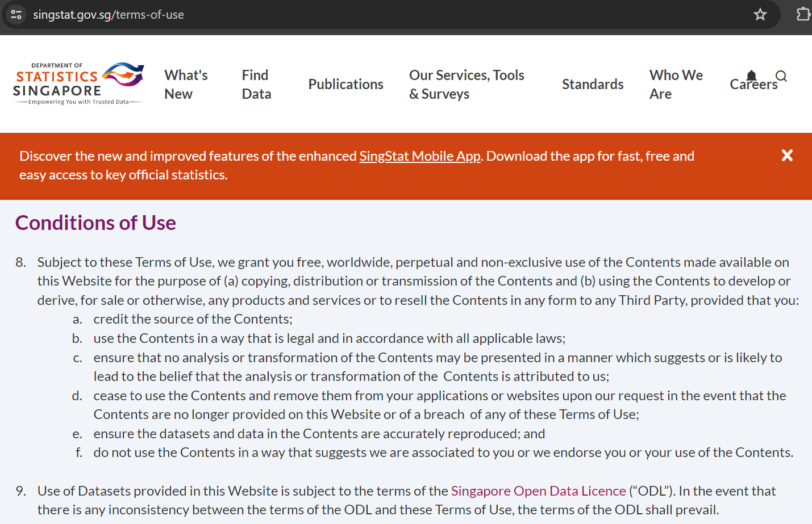The image size is (812, 524).
Task: Open the Who We Are menu
Action: coord(676,85)
